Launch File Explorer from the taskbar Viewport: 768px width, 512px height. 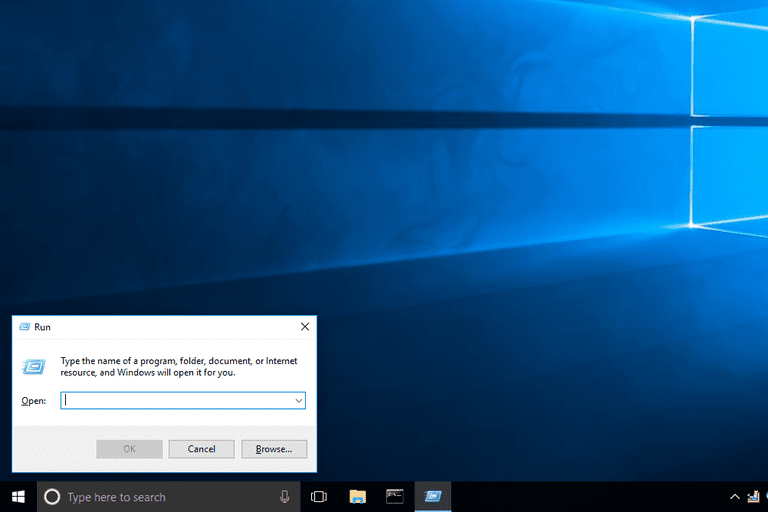[358, 497]
